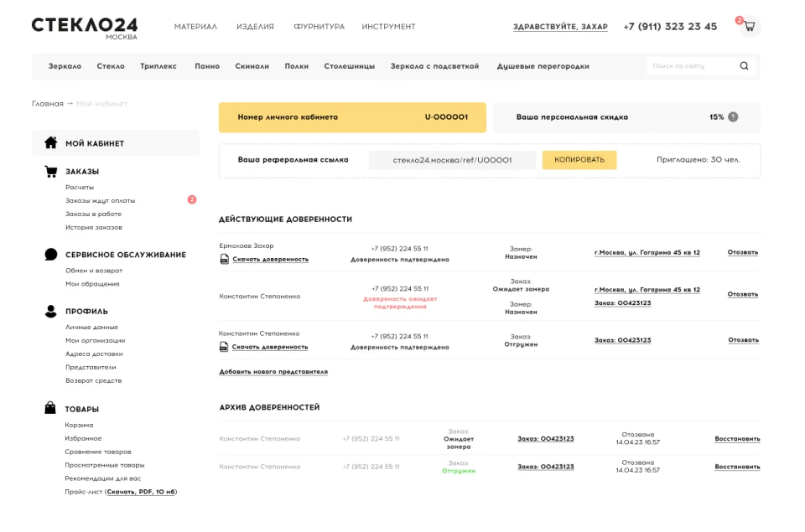
Task: Open the Изделия top menu
Action: [x=255, y=27]
